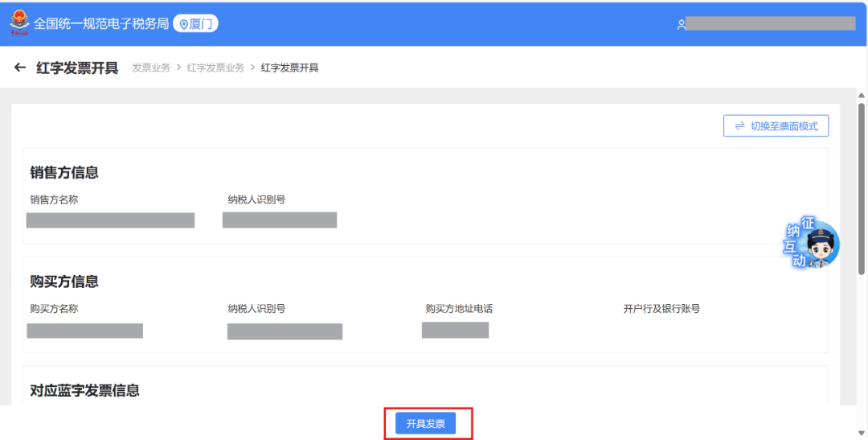Click the user avatar icon in header
This screenshot has height=440, width=868.
(681, 25)
